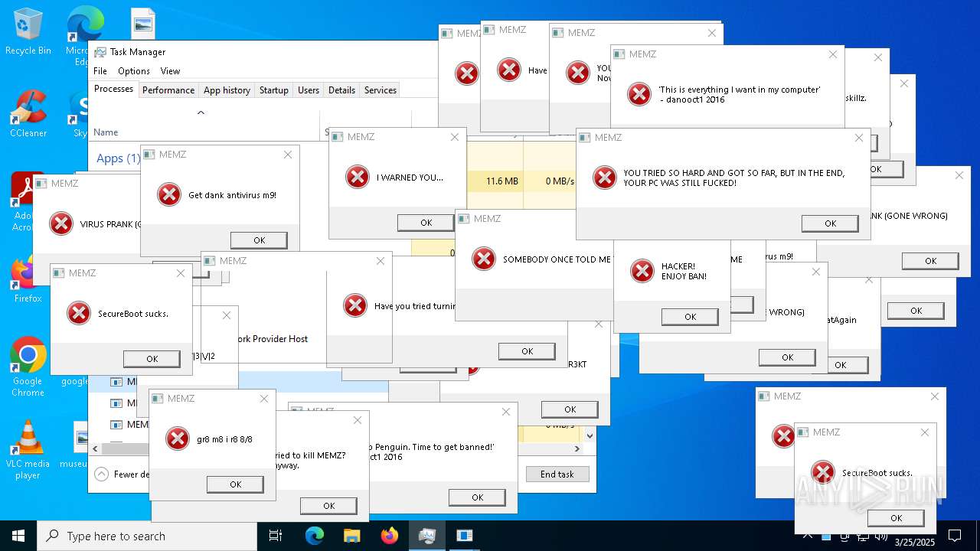Switch to the App history tab
The width and height of the screenshot is (980, 551).
coord(227,90)
